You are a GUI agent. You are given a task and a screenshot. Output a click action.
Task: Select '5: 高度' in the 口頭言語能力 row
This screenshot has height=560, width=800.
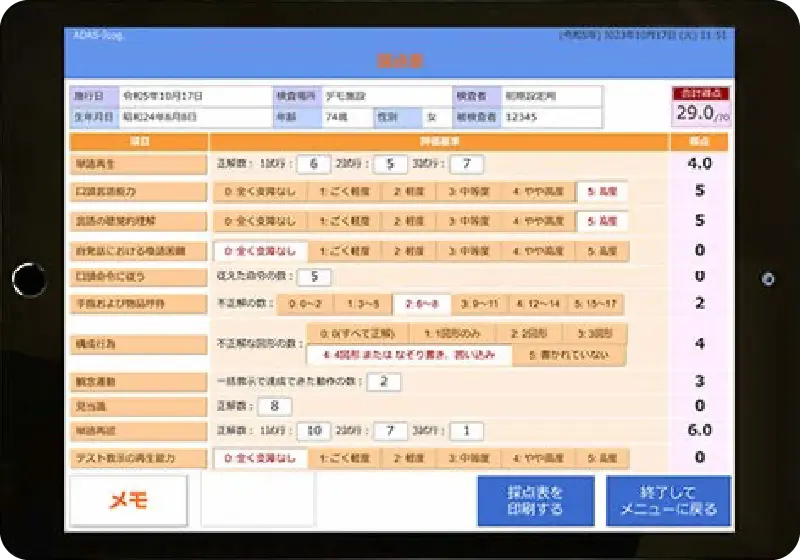click(602, 191)
